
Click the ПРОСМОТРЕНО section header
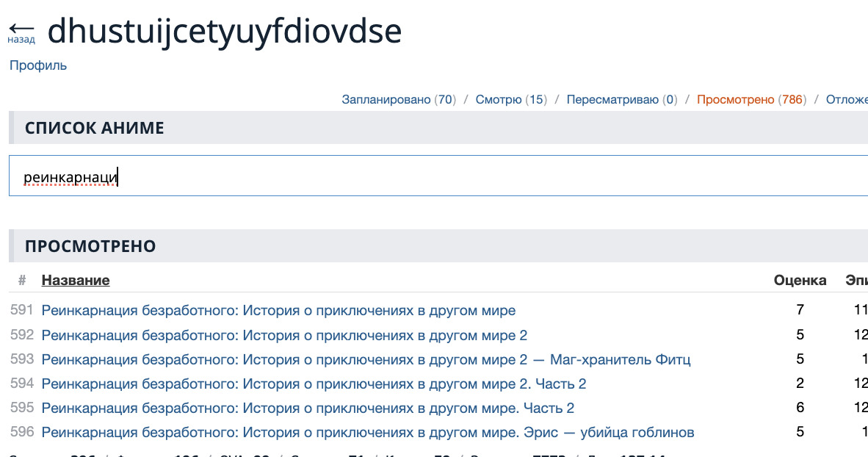(x=90, y=246)
